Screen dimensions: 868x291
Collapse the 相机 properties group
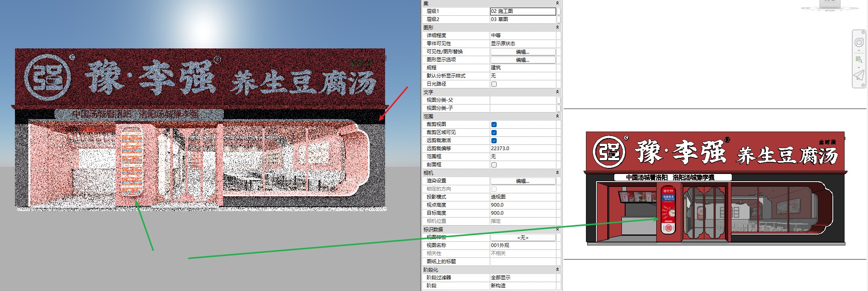[x=557, y=173]
